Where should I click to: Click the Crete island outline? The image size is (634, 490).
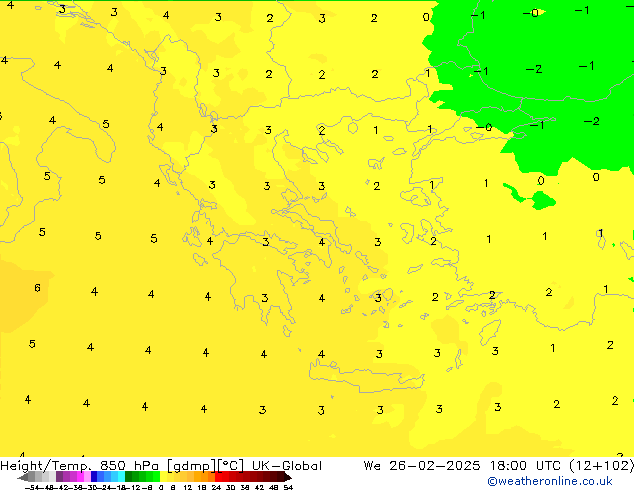(x=366, y=376)
